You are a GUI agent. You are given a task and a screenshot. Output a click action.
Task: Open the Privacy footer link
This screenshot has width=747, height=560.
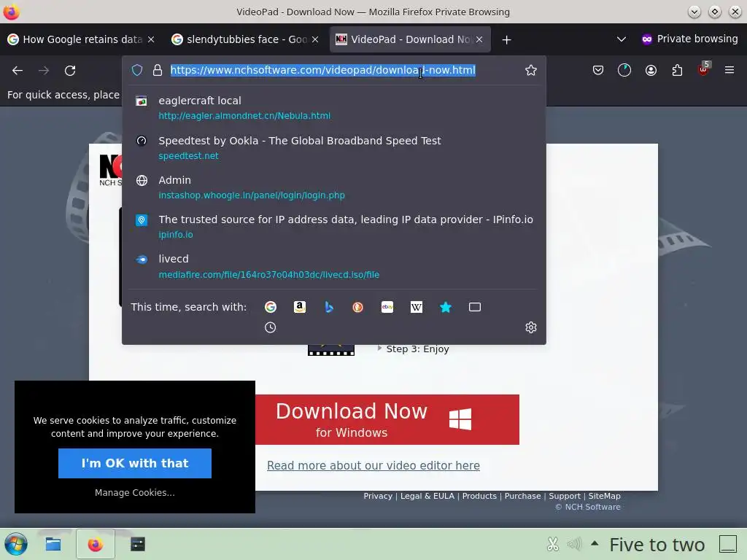(378, 496)
